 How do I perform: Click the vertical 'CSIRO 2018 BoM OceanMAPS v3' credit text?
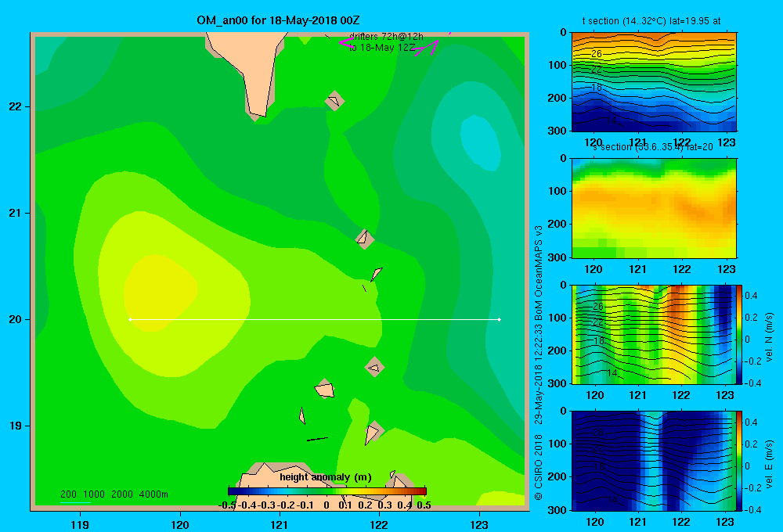(539, 363)
